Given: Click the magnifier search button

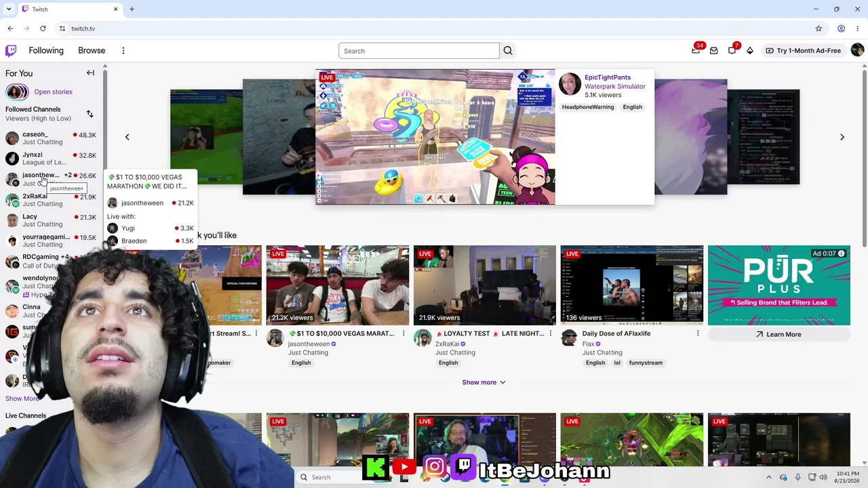Looking at the screenshot, I should coord(508,51).
